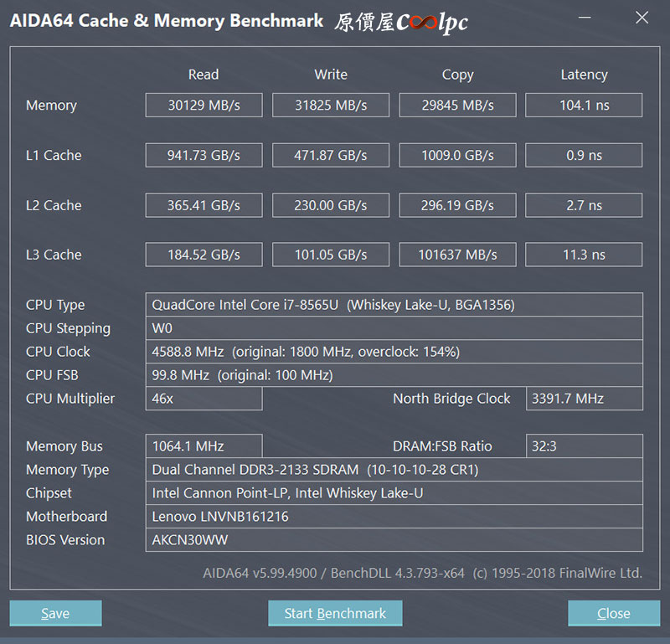Click the CPU FSB value 99.8 MHz
Image resolution: width=670 pixels, height=644 pixels.
[394, 375]
